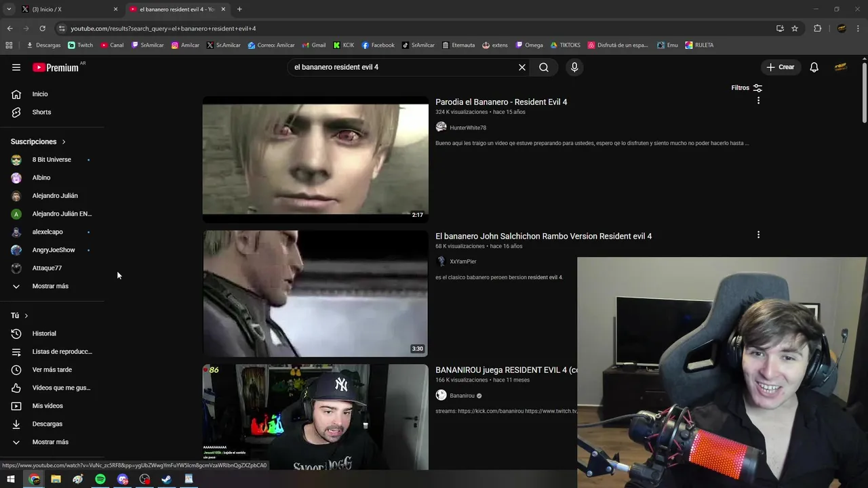Open a new Chrome tab

click(x=239, y=9)
